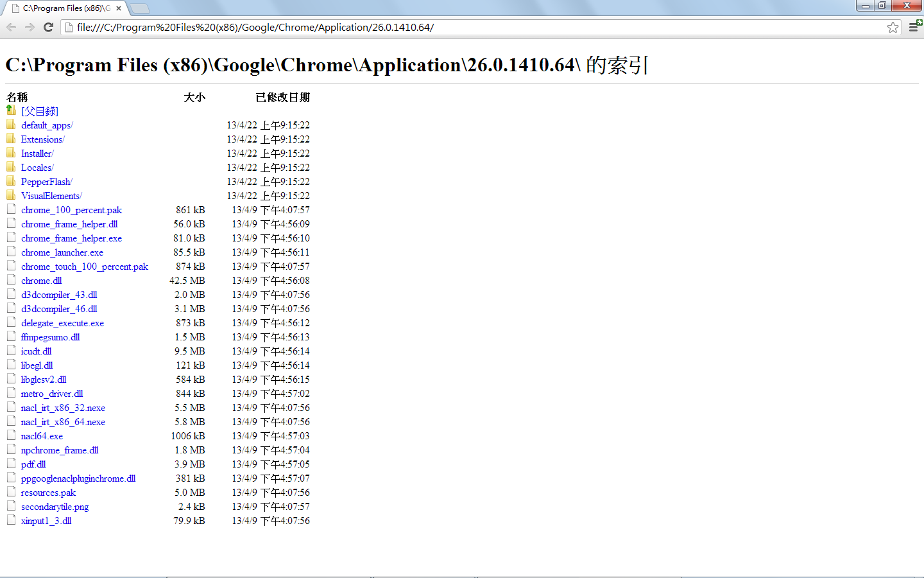The width and height of the screenshot is (924, 578).
Task: Click the file icon beside delegate_execute.exe
Action: (11, 322)
